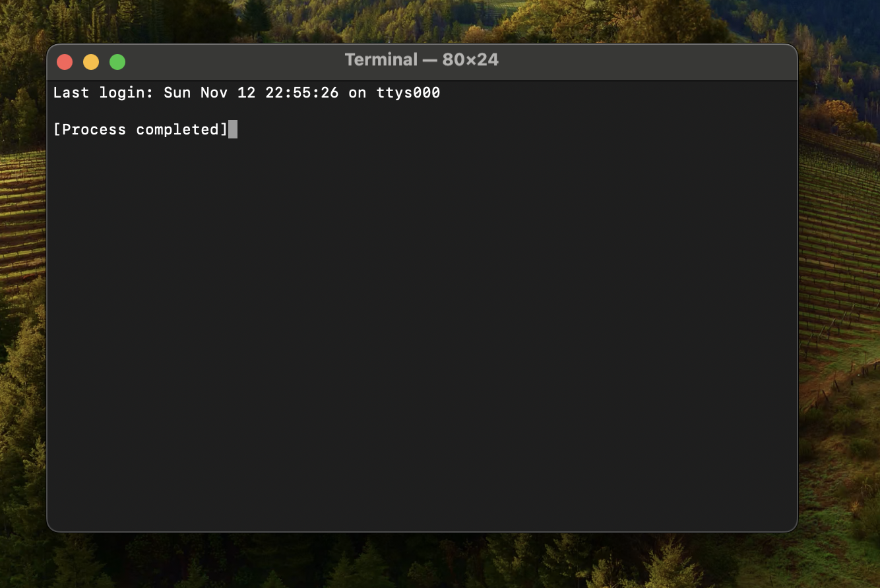The image size is (880, 588).
Task: Click the empty terminal area below the text
Action: pyautogui.click(x=422, y=330)
